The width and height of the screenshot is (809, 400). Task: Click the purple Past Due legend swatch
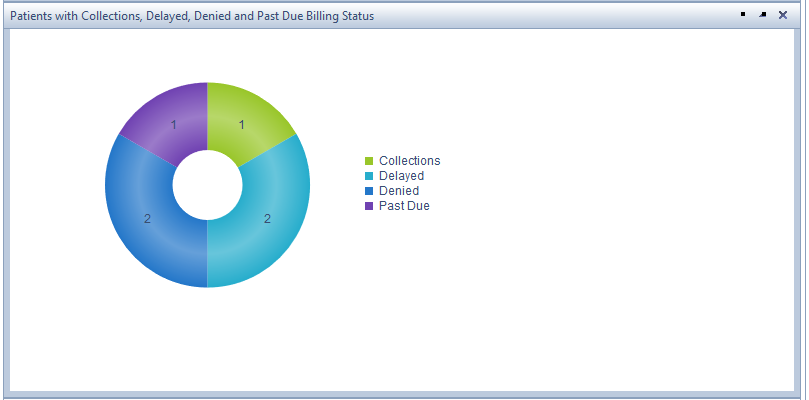click(369, 206)
